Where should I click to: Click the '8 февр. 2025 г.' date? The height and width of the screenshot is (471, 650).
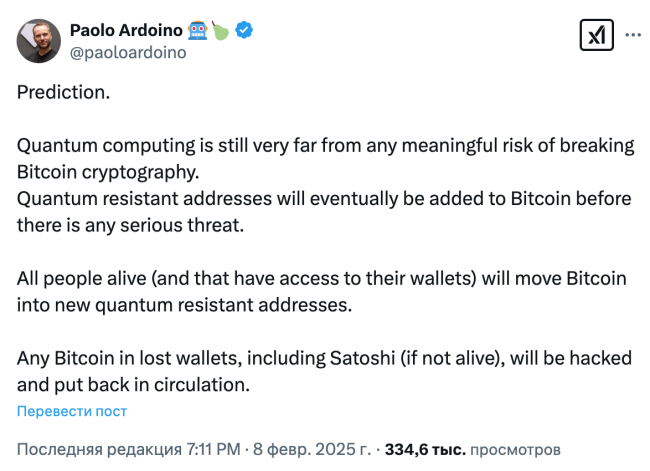point(312,449)
